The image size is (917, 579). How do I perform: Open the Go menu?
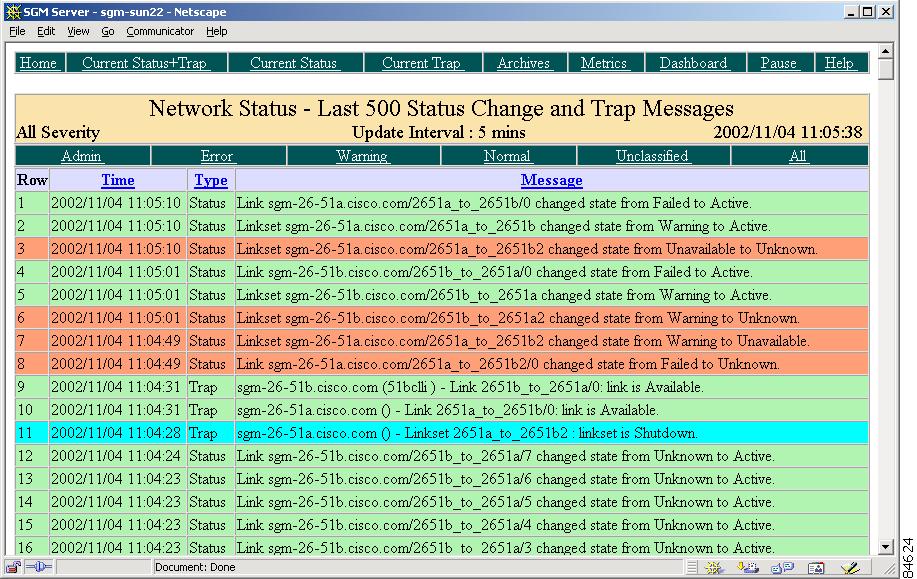point(108,32)
